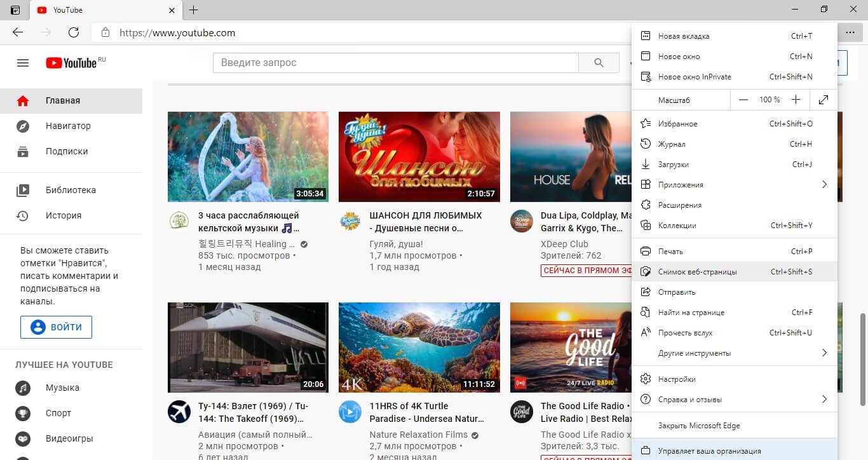Image resolution: width=868 pixels, height=460 pixels.
Task: Play the 4K turtle paradise video thumbnail
Action: 419,347
